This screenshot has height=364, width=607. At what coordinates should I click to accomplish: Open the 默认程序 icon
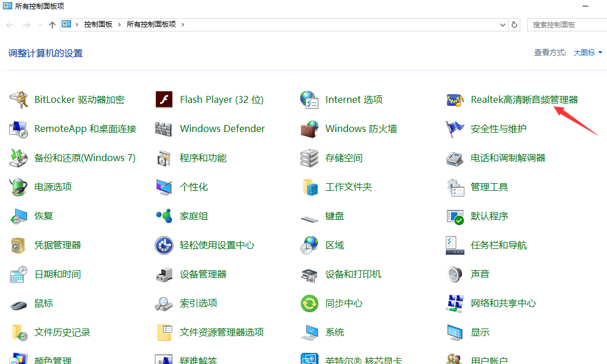[x=455, y=216]
